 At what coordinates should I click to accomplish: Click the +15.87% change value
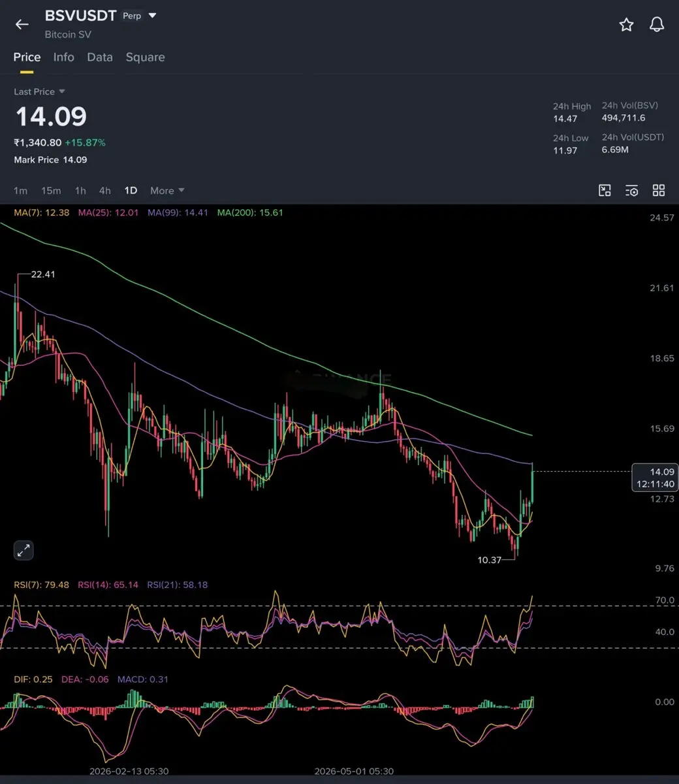tap(85, 142)
